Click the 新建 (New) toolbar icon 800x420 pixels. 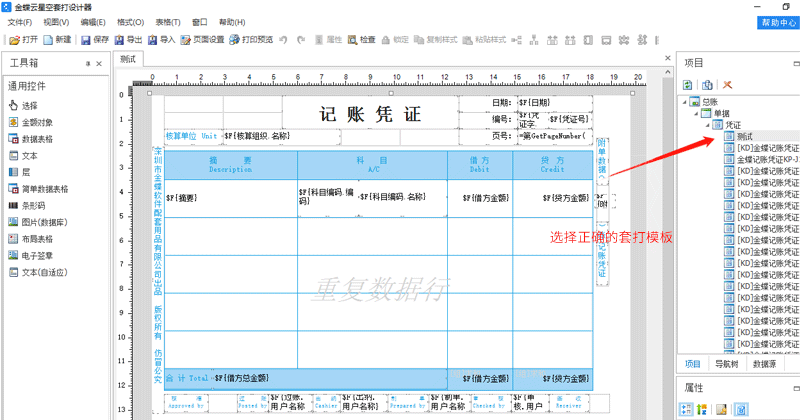57,39
